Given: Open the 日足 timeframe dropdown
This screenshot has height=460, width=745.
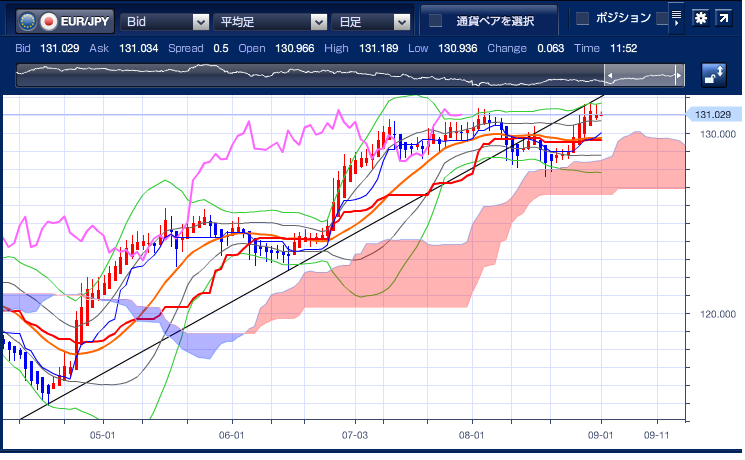Looking at the screenshot, I should pos(371,22).
